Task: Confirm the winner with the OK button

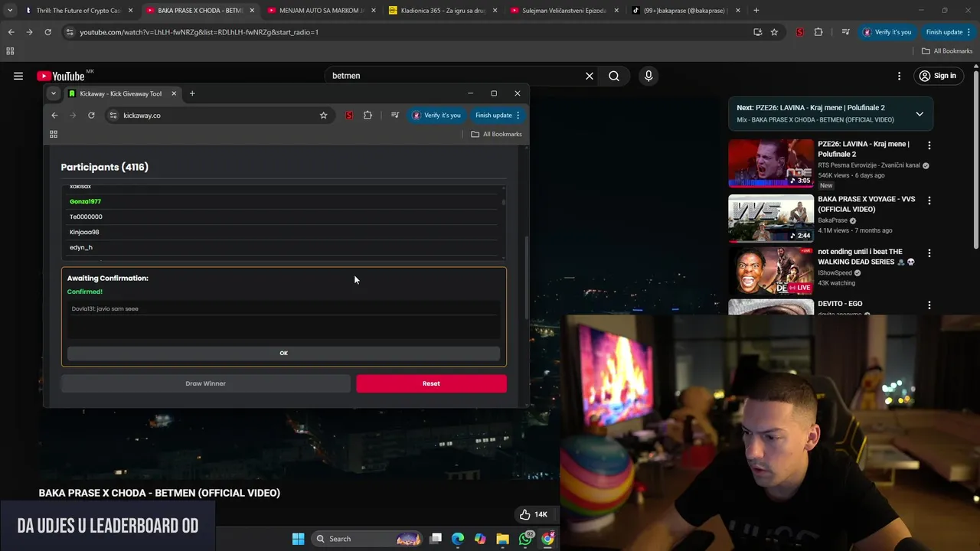Action: pyautogui.click(x=283, y=353)
